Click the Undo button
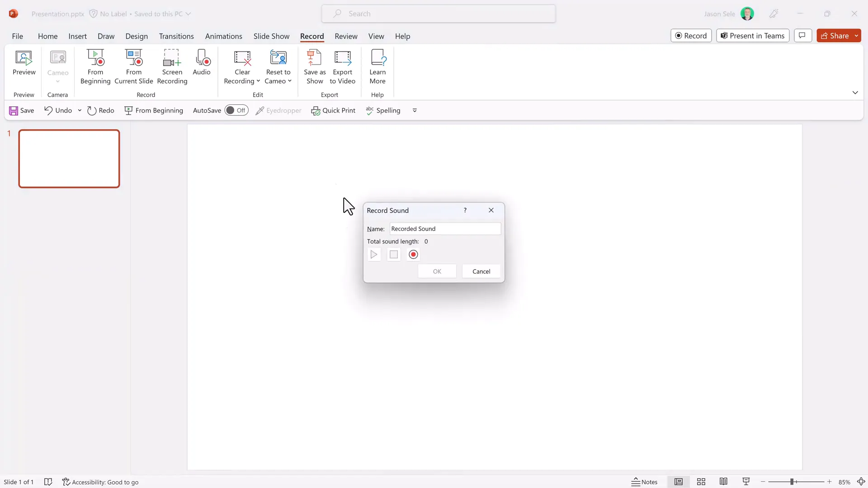Image resolution: width=868 pixels, height=488 pixels. pos(58,111)
